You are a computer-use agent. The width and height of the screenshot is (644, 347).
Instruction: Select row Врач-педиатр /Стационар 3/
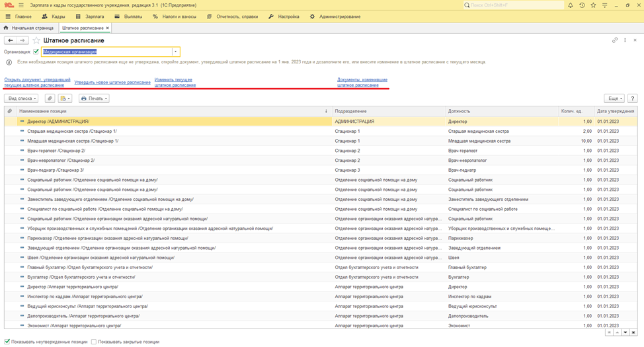click(321, 170)
